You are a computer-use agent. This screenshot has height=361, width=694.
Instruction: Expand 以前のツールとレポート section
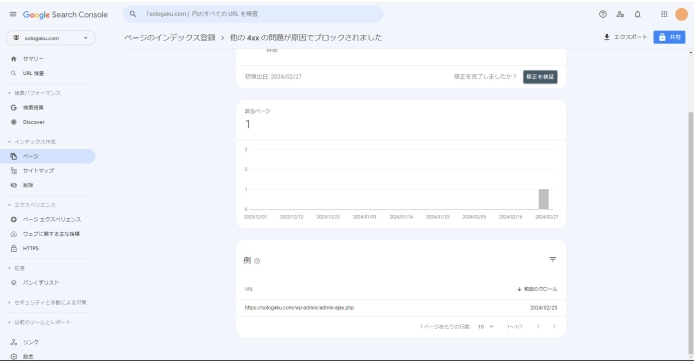point(40,323)
